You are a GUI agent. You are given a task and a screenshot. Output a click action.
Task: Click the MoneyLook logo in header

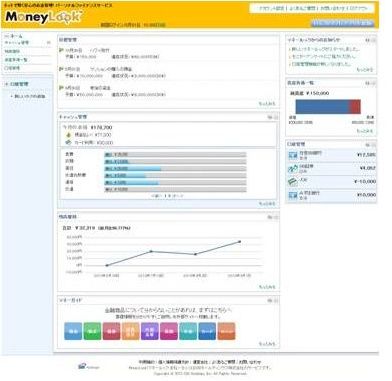pyautogui.click(x=44, y=16)
